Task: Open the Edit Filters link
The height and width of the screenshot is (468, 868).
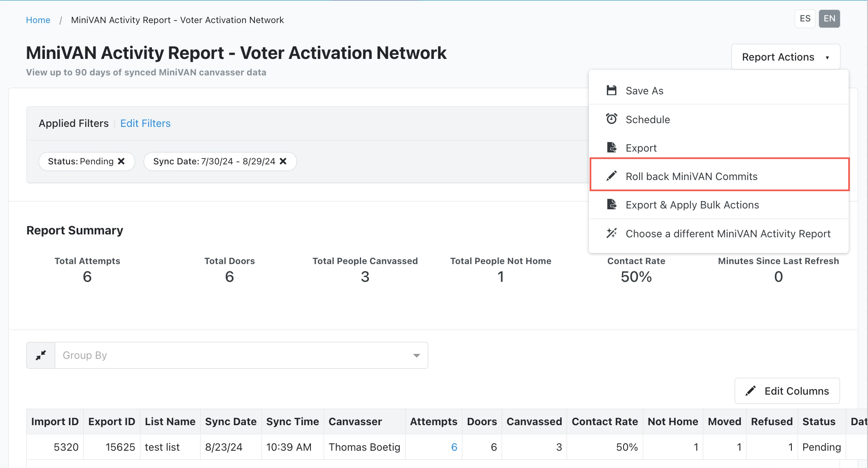Action: click(x=145, y=123)
